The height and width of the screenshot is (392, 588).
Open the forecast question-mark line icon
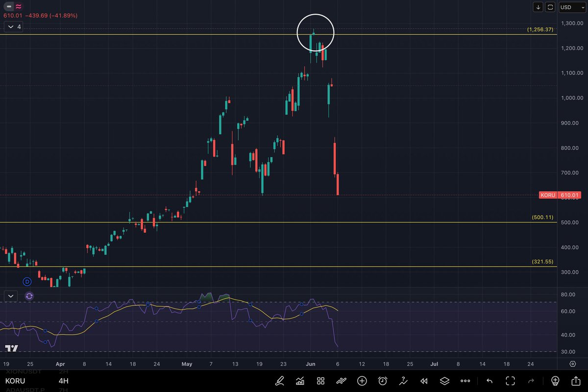click(403, 381)
